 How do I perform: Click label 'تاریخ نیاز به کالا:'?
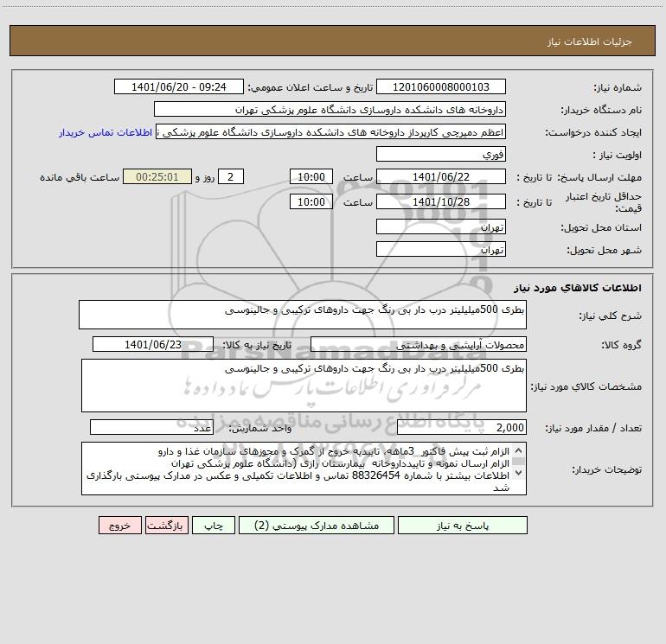[x=257, y=345]
